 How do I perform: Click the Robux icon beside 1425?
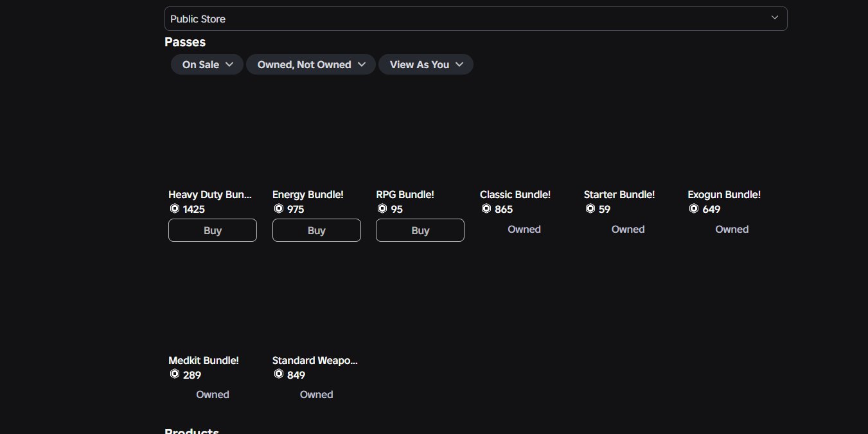pos(175,208)
